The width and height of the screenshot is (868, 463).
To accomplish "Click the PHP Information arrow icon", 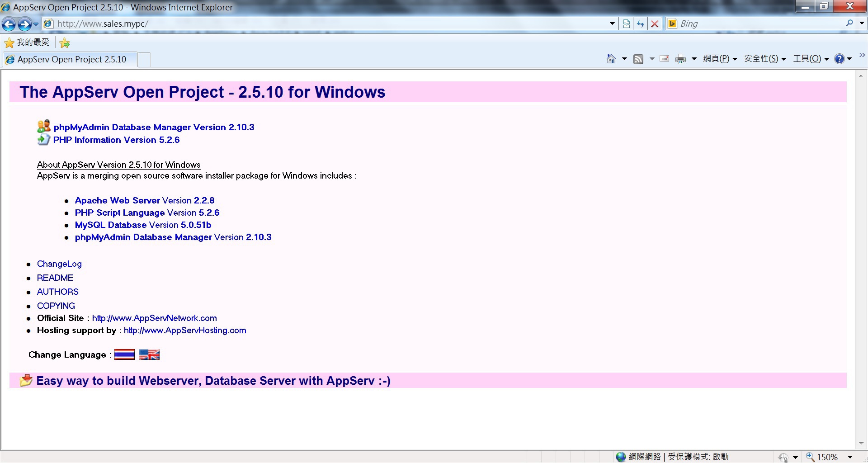I will [x=43, y=139].
